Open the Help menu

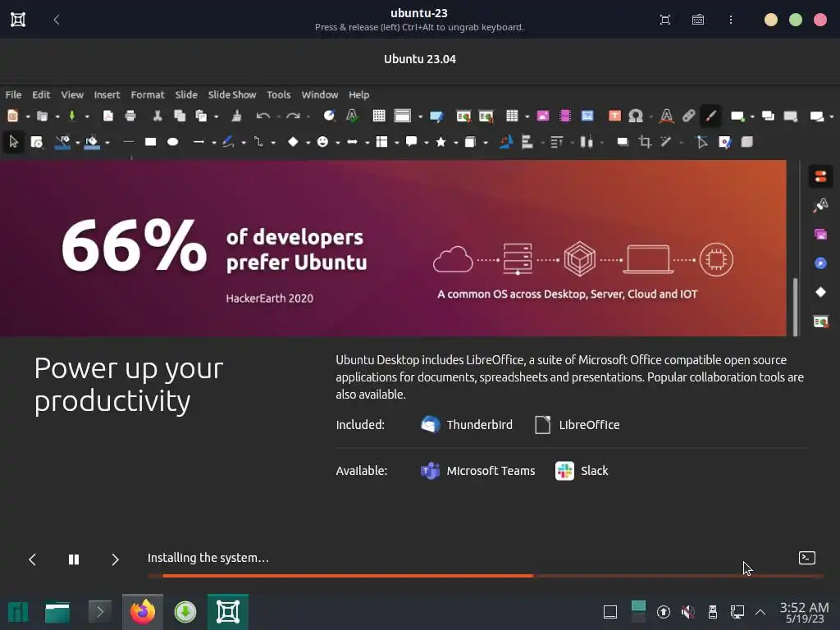coord(359,95)
